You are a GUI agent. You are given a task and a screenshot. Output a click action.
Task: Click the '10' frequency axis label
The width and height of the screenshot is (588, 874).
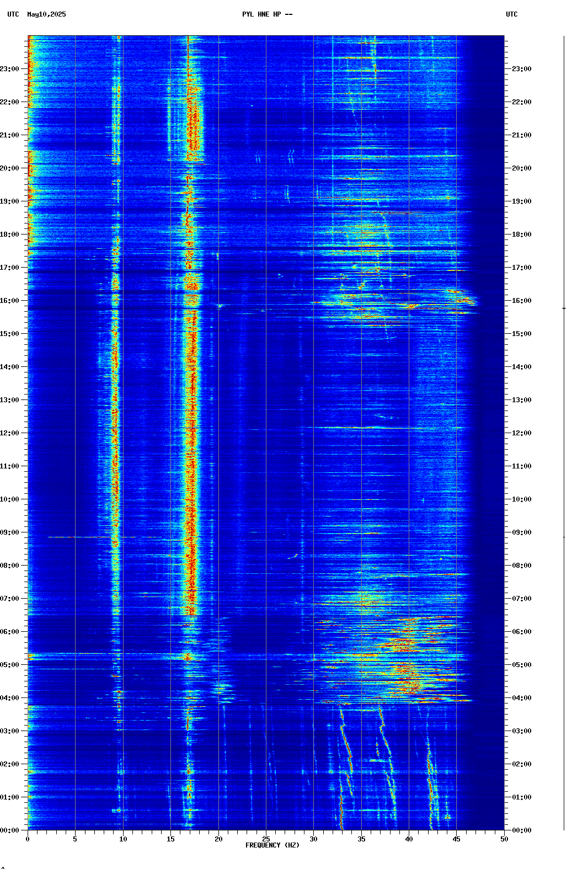pos(123,839)
